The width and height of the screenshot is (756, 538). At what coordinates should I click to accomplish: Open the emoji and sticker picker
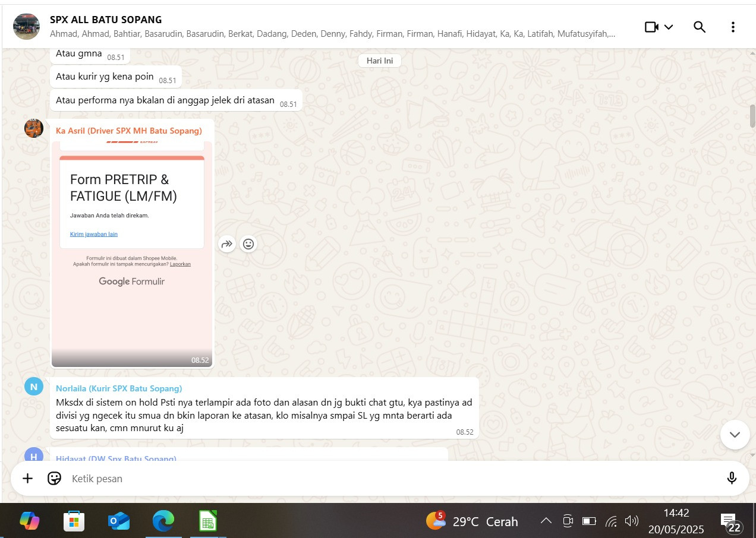pos(54,478)
